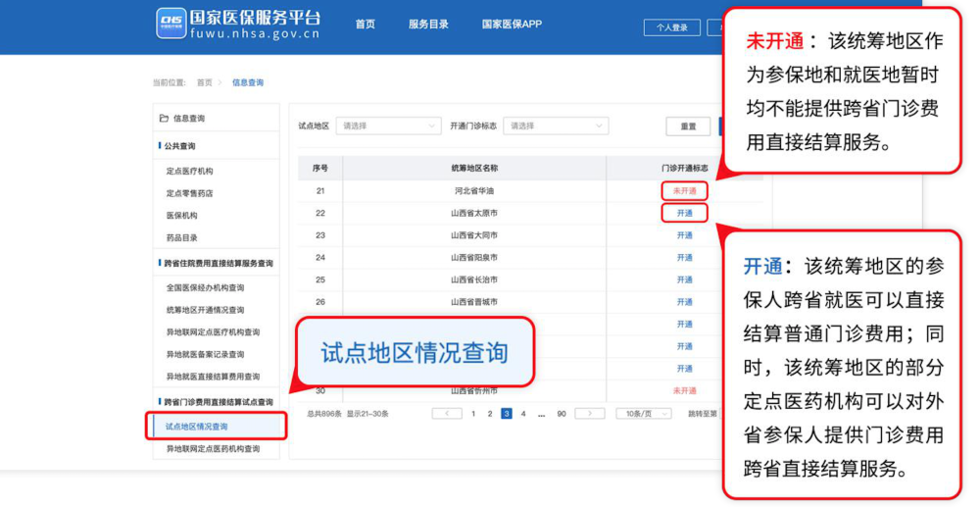This screenshot has height=507, width=980.
Task: Open 国家医保APP in top navigation
Action: pos(512,25)
